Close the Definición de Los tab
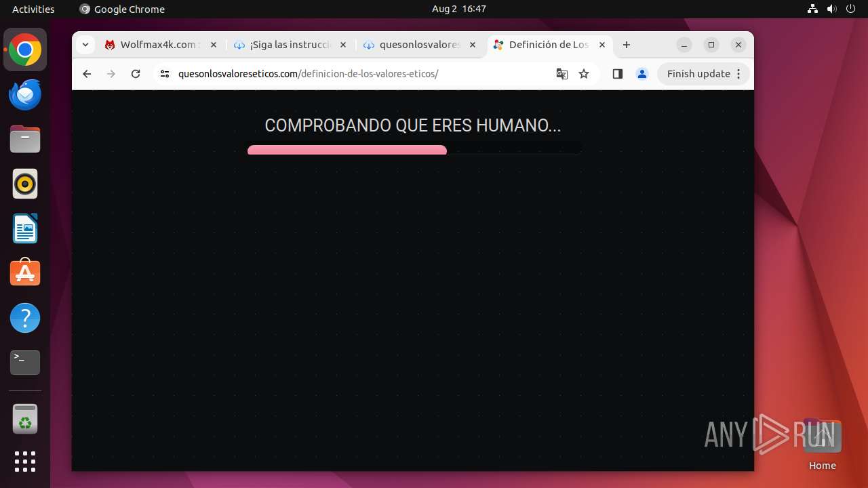The height and width of the screenshot is (488, 868). pos(602,45)
